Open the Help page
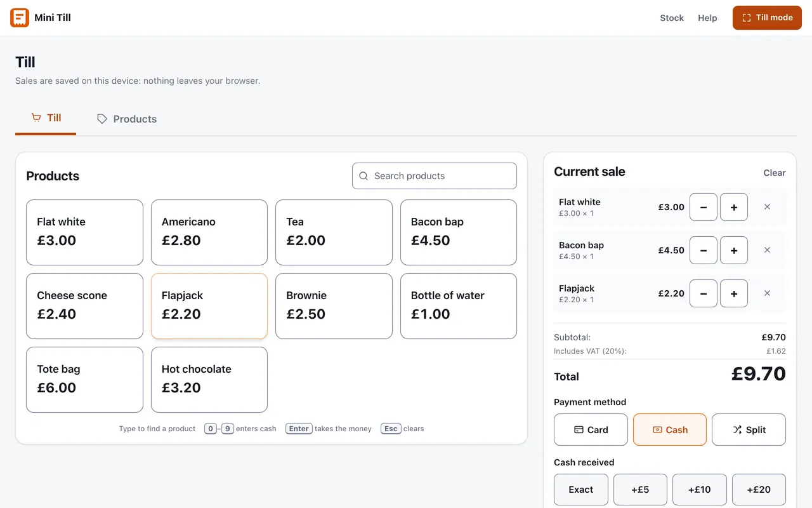812x508 pixels. (707, 18)
